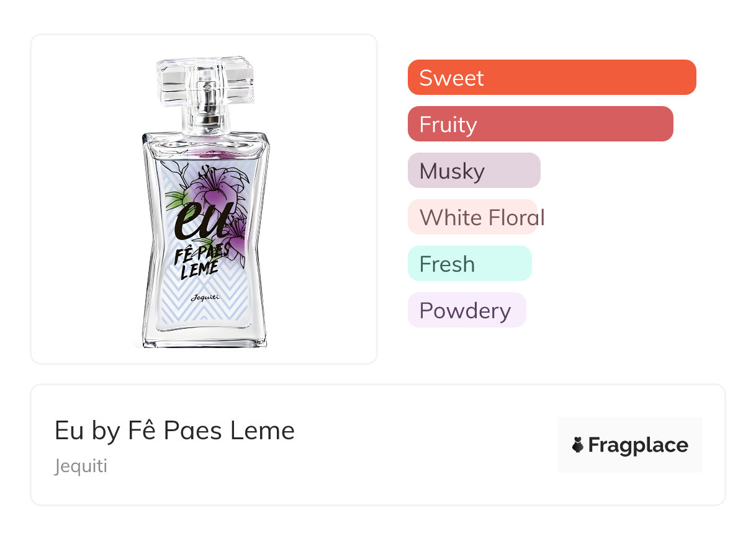Choose the Musky accord bar
The height and width of the screenshot is (536, 756).
(x=474, y=171)
